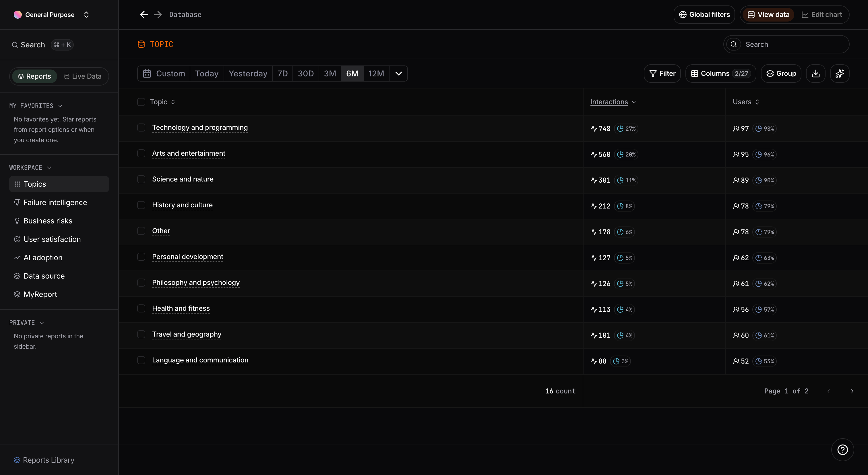Sort by Topic column header
868x475 pixels.
[162, 102]
